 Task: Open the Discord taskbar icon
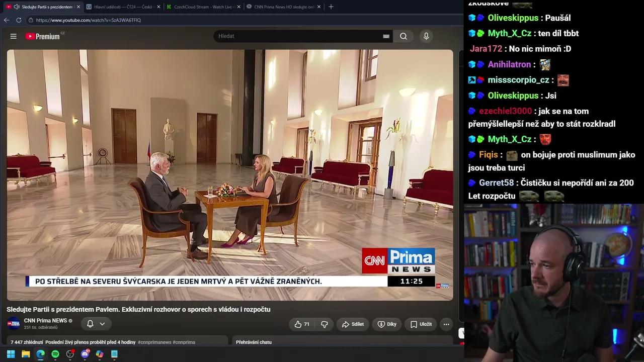point(85,354)
